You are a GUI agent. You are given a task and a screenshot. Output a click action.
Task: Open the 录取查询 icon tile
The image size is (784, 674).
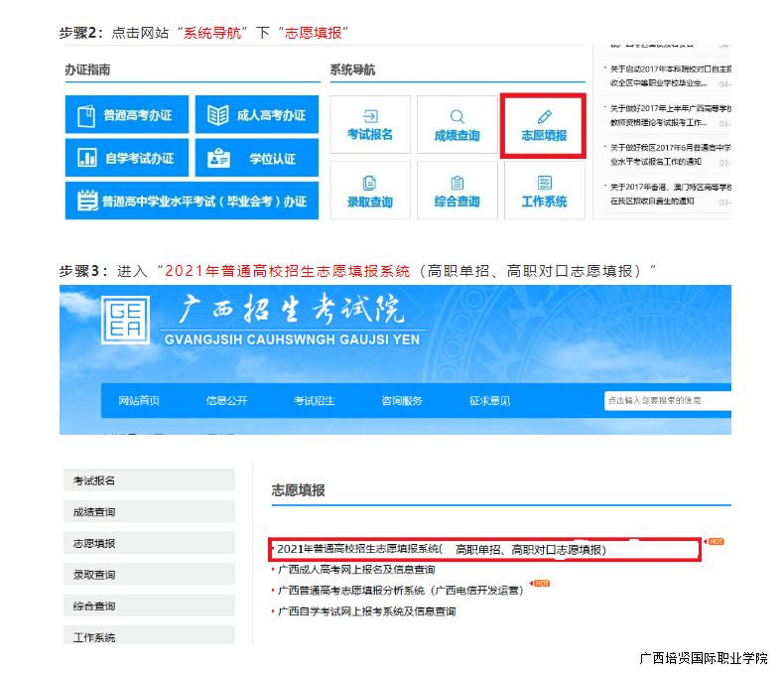[370, 191]
